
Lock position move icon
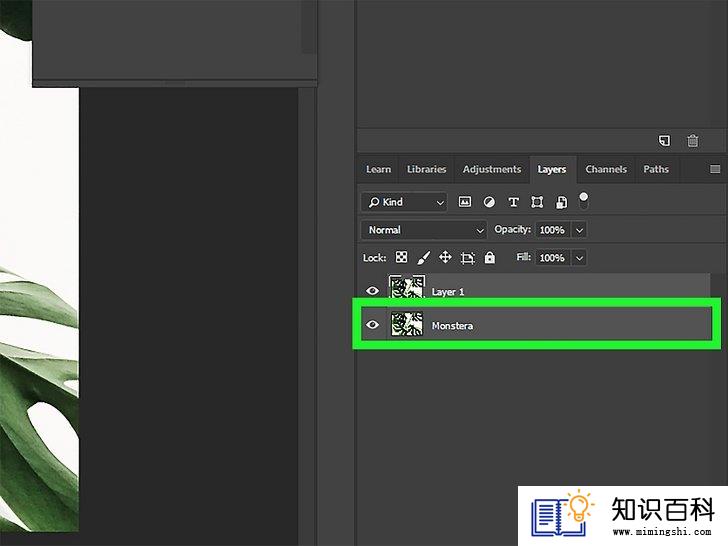pyautogui.click(x=445, y=257)
